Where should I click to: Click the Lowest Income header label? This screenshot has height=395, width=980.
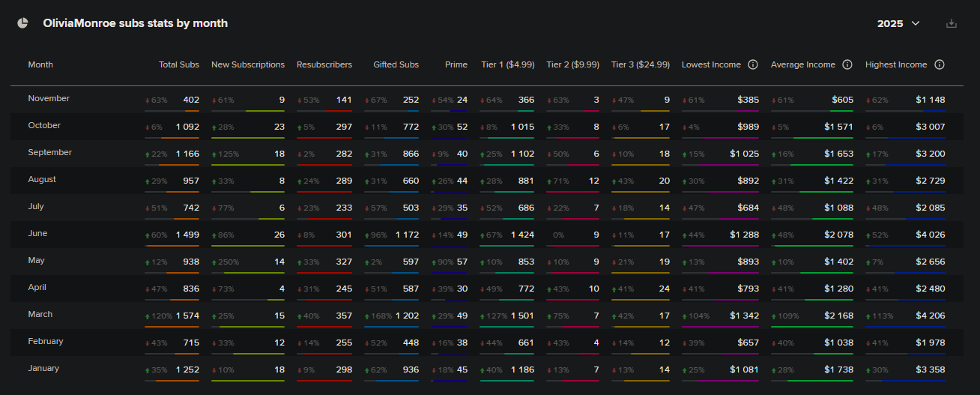tap(711, 64)
